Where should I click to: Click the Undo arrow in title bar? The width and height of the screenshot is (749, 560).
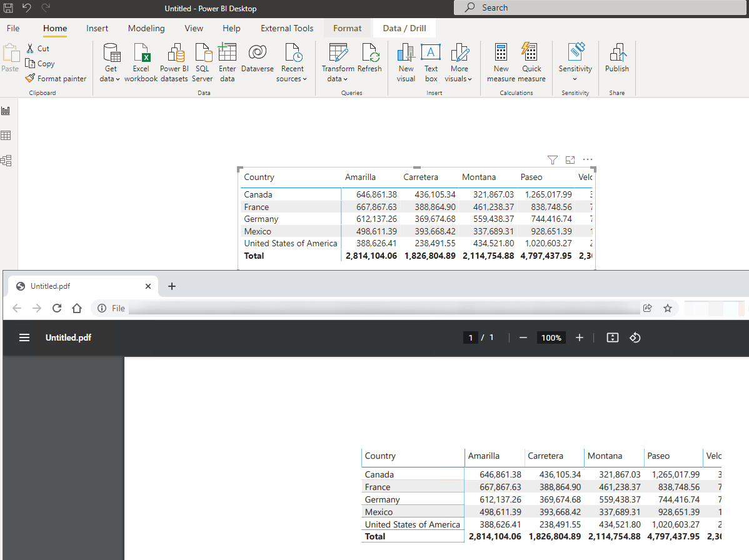point(27,7)
